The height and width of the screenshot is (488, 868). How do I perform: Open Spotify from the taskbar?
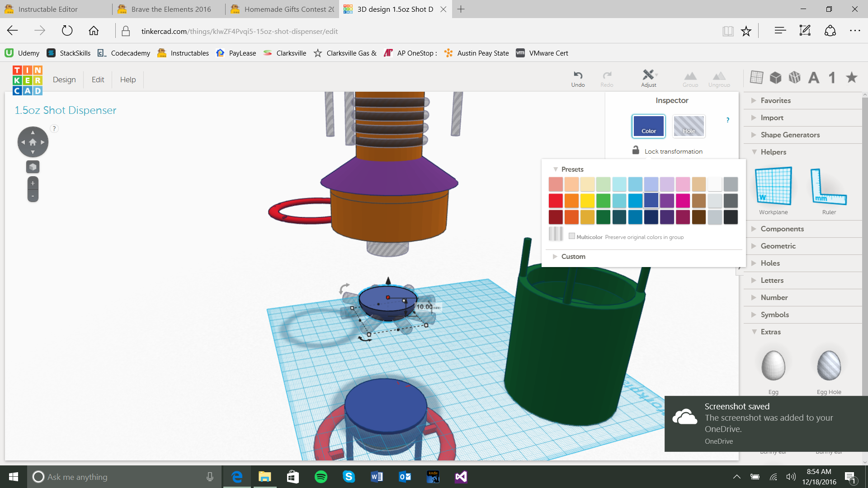tap(321, 477)
